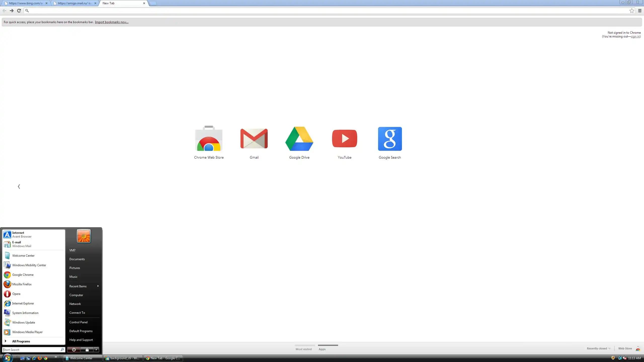Click the reload page icon
Image resolution: width=644 pixels, height=362 pixels.
[19, 11]
